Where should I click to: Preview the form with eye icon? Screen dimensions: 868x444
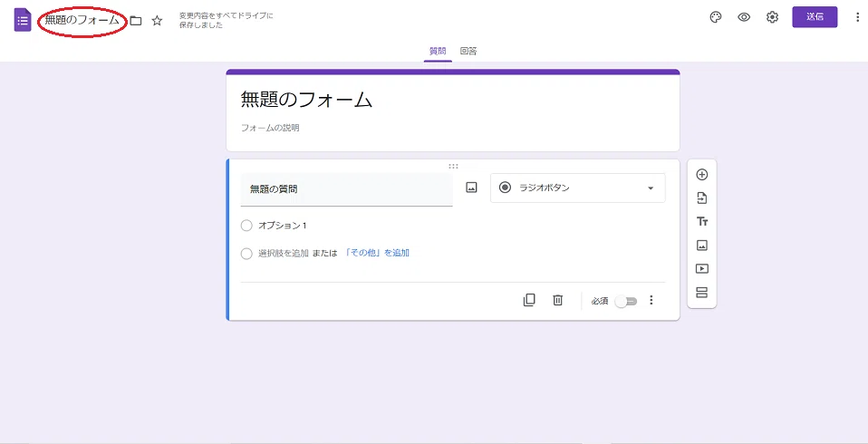[744, 17]
